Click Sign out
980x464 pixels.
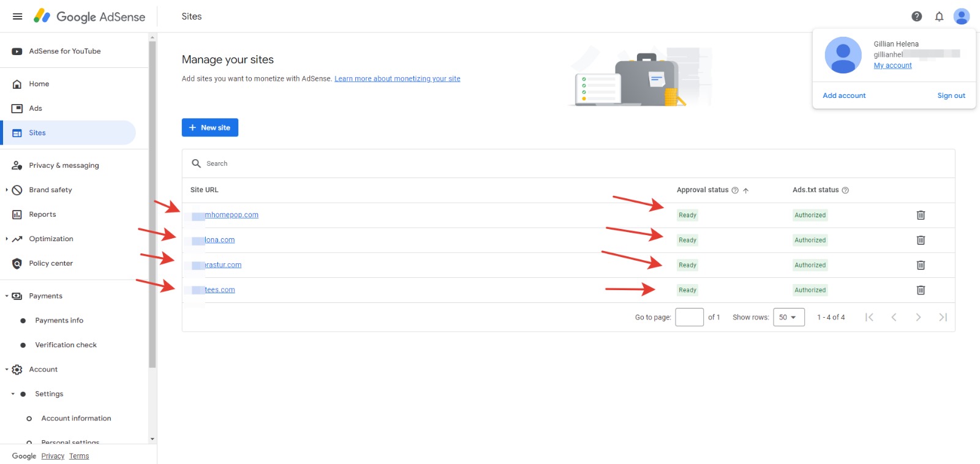(x=951, y=95)
